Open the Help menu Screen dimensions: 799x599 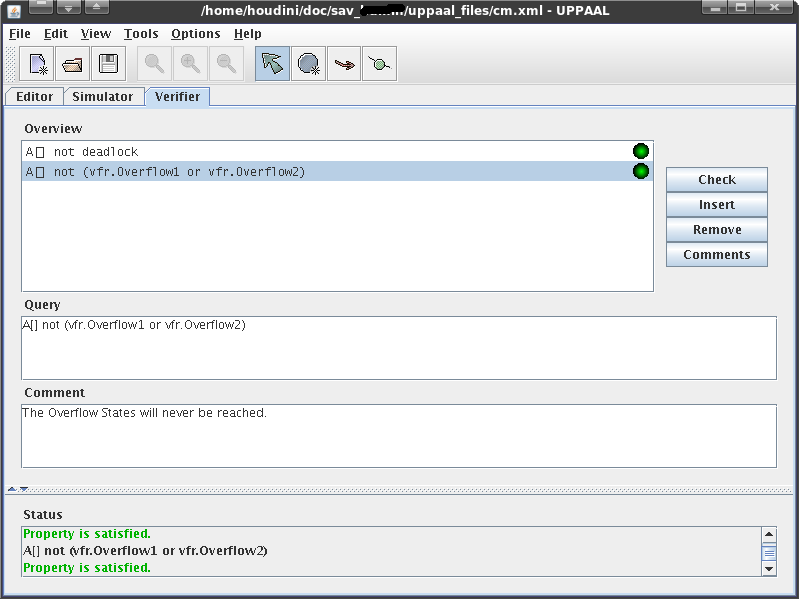coord(248,34)
